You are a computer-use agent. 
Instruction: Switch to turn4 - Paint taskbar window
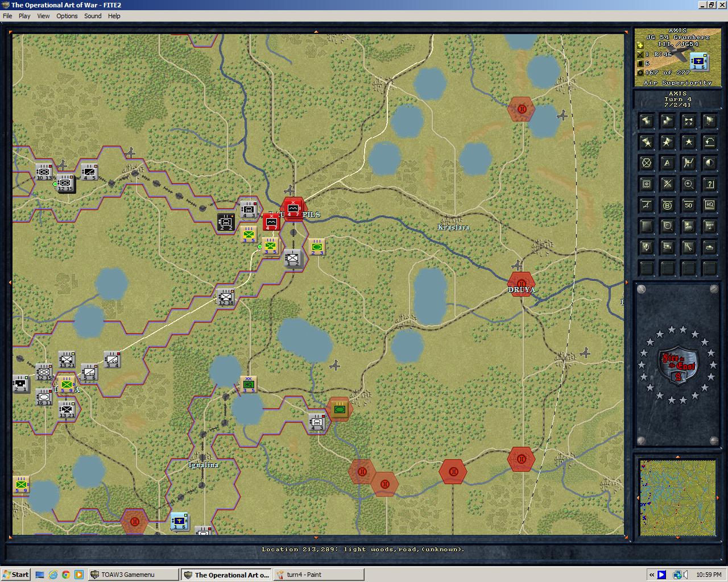point(318,575)
